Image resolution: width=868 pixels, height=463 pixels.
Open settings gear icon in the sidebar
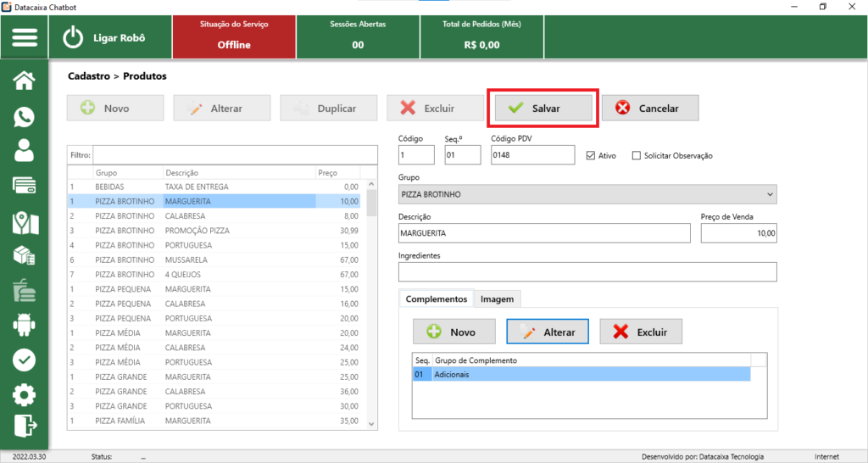pyautogui.click(x=24, y=394)
